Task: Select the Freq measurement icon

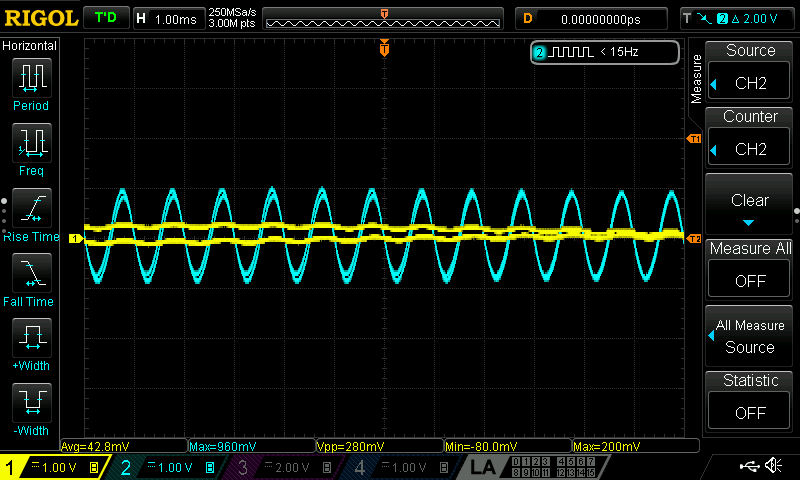Action: pos(31,144)
